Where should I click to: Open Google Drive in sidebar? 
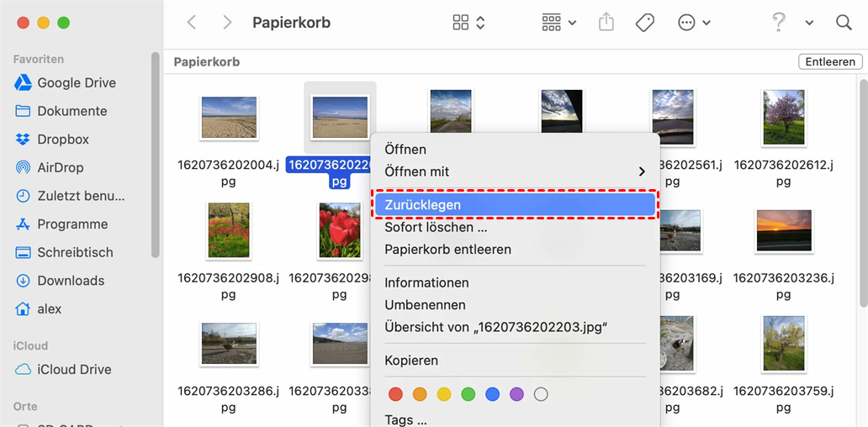[76, 82]
